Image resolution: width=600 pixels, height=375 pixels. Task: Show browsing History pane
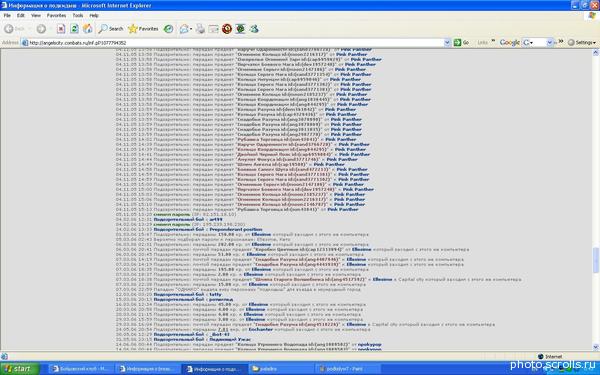168,29
